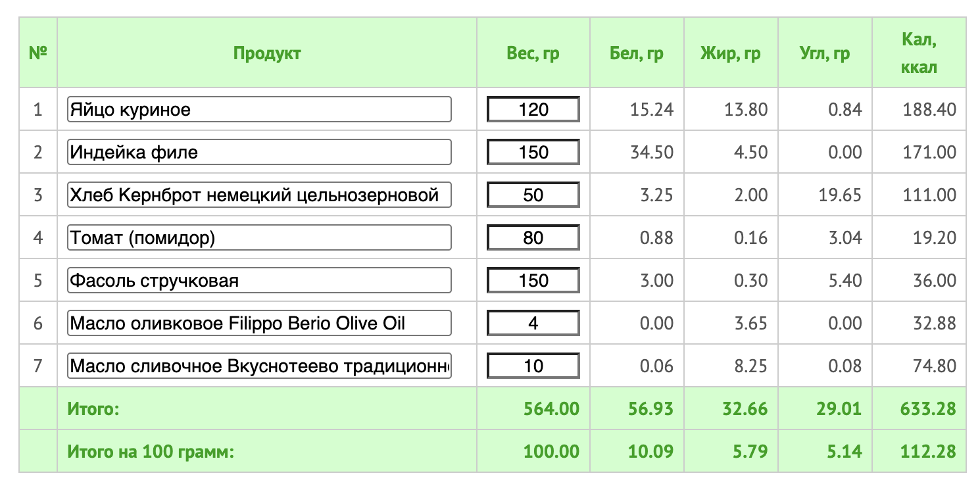The image size is (980, 488).
Task: Focus the Хлеб Кернброт product input
Action: pos(259,195)
